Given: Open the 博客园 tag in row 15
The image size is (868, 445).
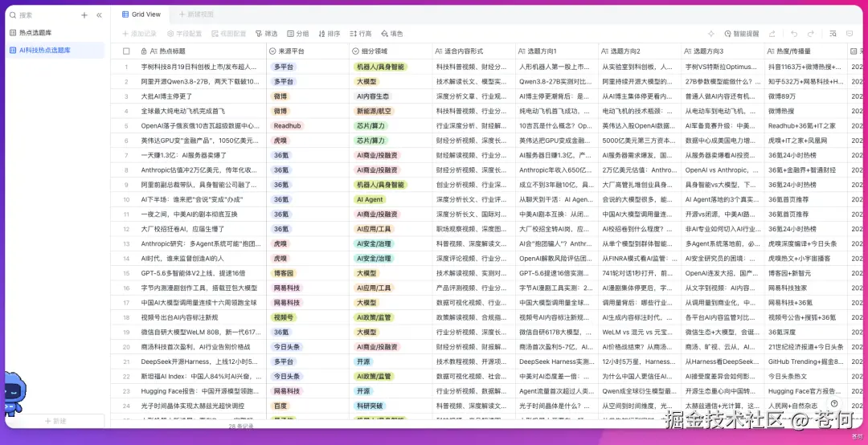Looking at the screenshot, I should coord(284,273).
